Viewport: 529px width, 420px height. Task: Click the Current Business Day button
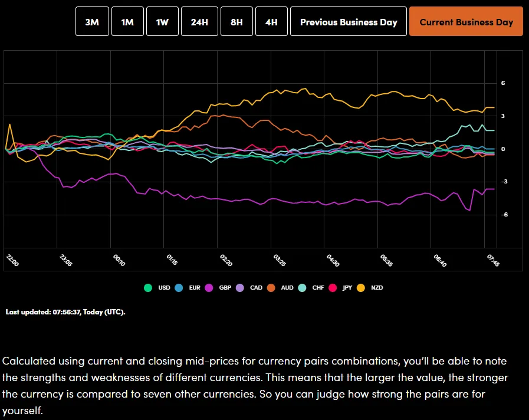466,22
